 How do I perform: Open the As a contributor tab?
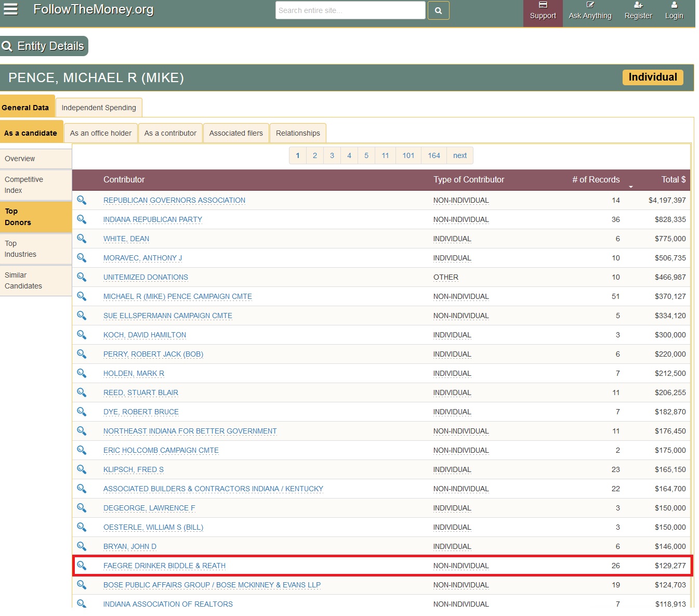click(170, 133)
